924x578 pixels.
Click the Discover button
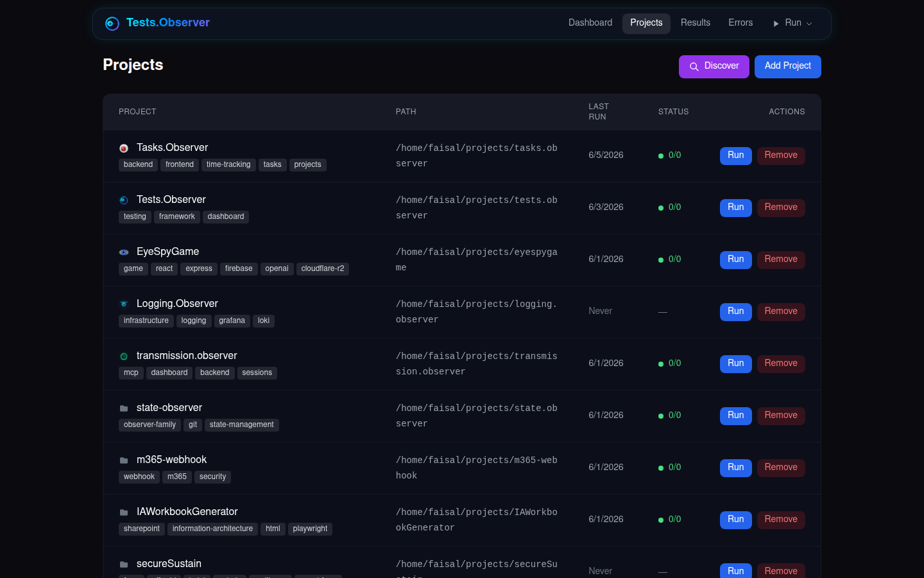pyautogui.click(x=714, y=66)
